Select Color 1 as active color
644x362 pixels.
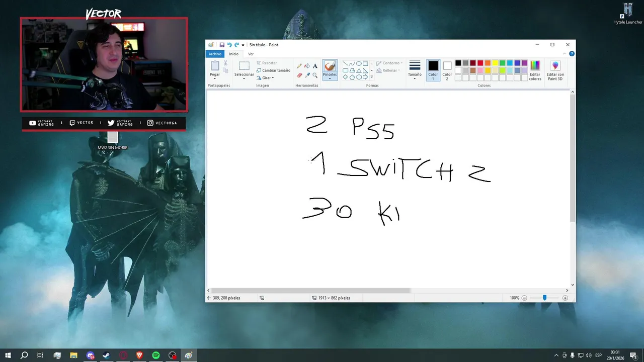coord(433,70)
